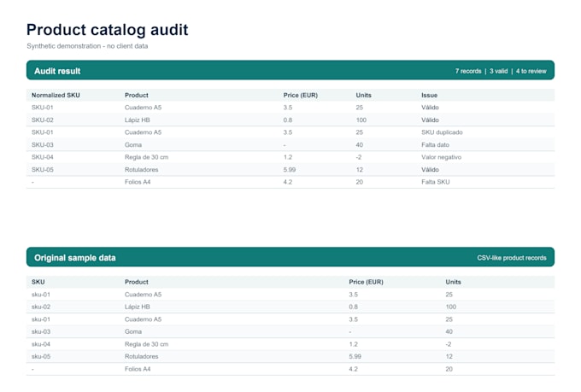This screenshot has width=581, height=392.
Task: Select units "100" in Original sample data table
Action: pyautogui.click(x=450, y=307)
